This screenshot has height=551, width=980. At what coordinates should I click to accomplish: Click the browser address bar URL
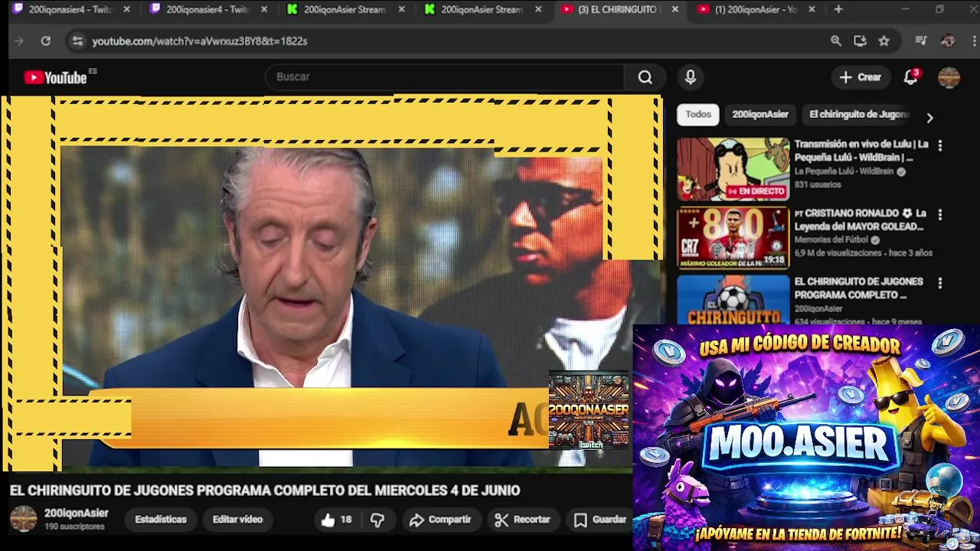pyautogui.click(x=200, y=41)
